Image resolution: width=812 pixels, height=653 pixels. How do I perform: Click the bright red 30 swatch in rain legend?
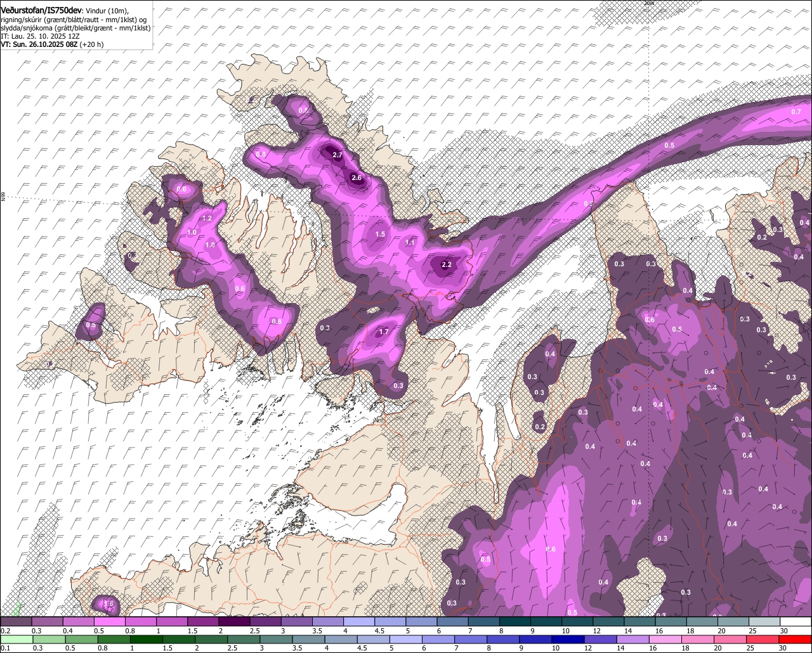(796, 639)
